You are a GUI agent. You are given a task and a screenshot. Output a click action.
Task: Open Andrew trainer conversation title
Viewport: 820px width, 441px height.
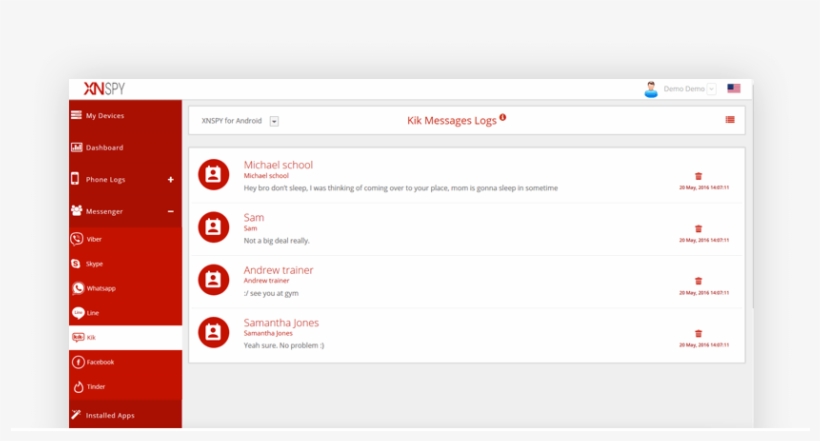[x=278, y=270]
